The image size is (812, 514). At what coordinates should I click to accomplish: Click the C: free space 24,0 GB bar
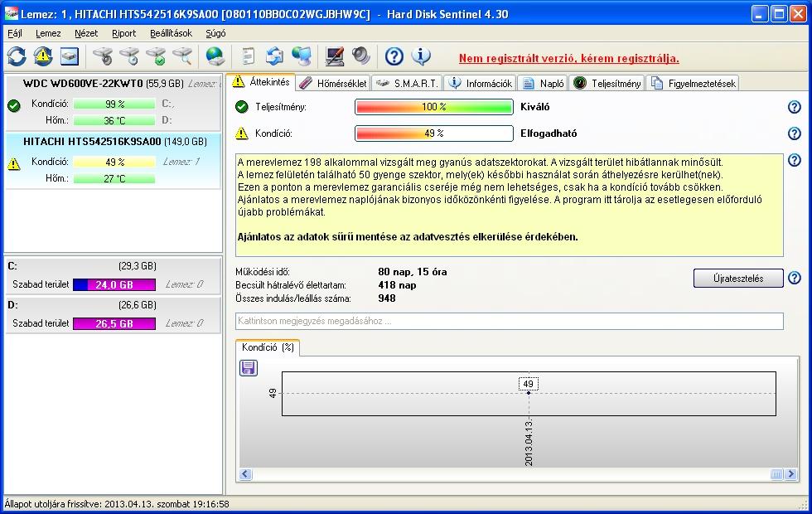coord(114,284)
